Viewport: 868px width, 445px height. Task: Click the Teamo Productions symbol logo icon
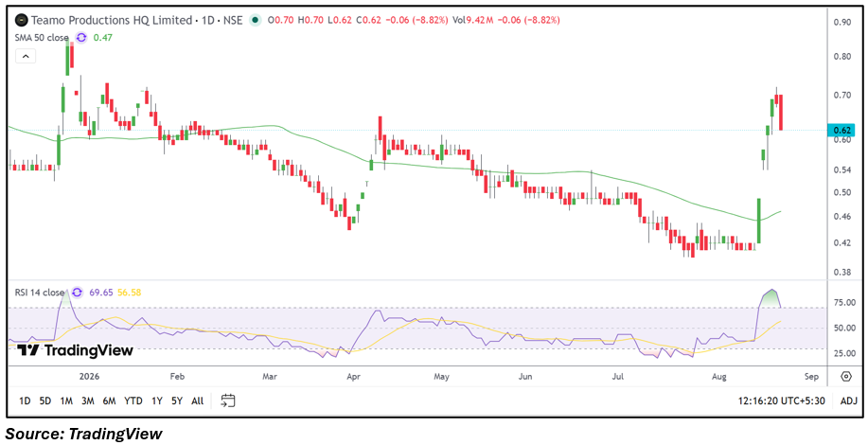pyautogui.click(x=21, y=21)
